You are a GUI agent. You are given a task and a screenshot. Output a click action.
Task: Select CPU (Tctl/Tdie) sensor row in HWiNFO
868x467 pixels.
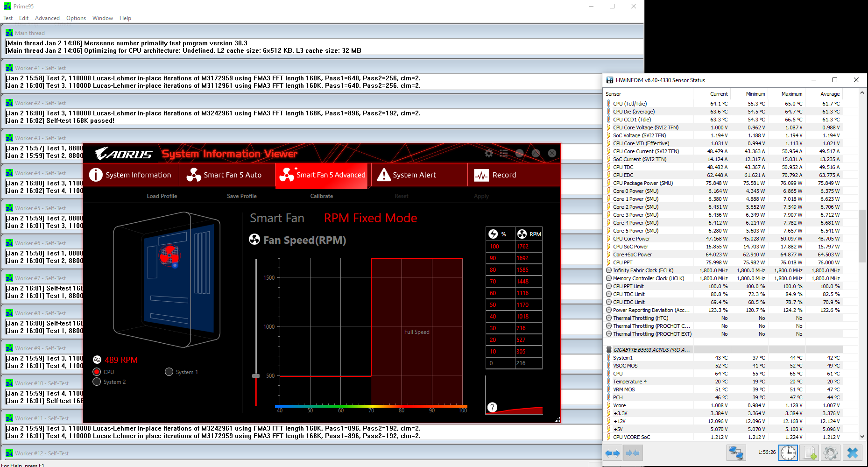point(724,104)
